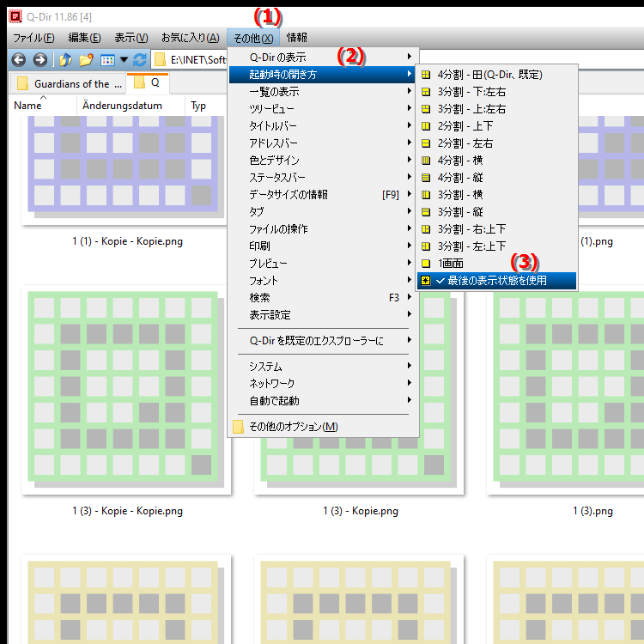Open the プレビュー submenu entry
The height and width of the screenshot is (644, 644).
[324, 264]
